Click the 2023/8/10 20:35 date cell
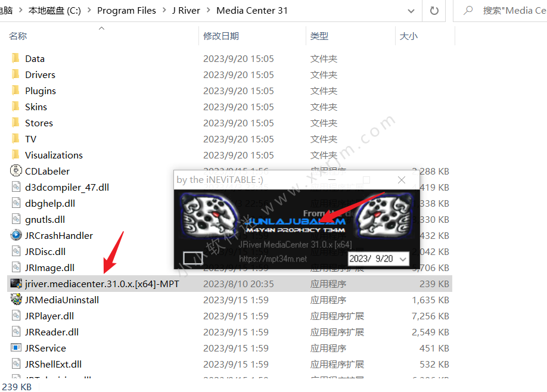This screenshot has height=392, width=547. (238, 284)
